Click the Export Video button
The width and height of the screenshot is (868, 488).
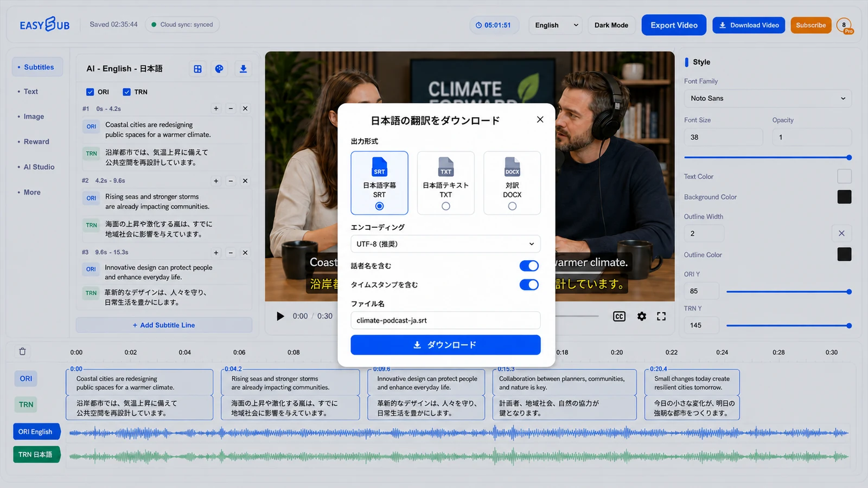pyautogui.click(x=674, y=25)
